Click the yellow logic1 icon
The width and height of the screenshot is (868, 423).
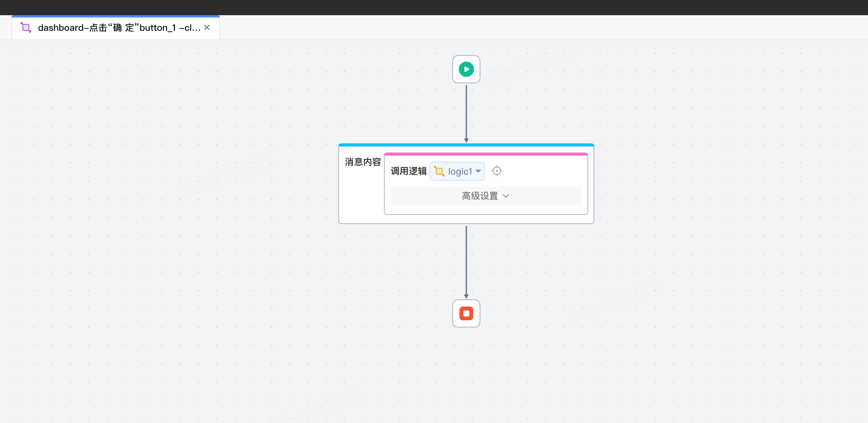coord(439,172)
